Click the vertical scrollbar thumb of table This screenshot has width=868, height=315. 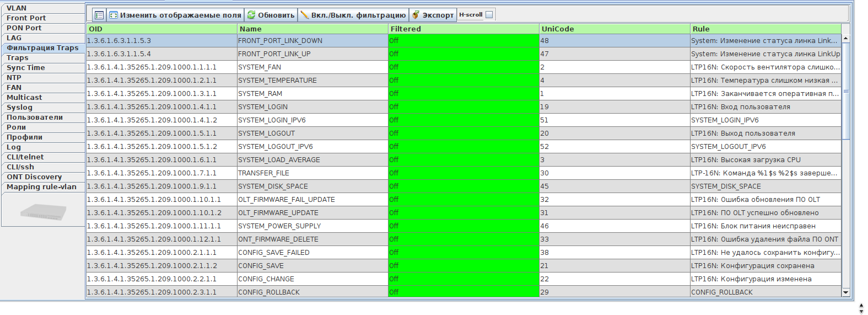pos(846,91)
